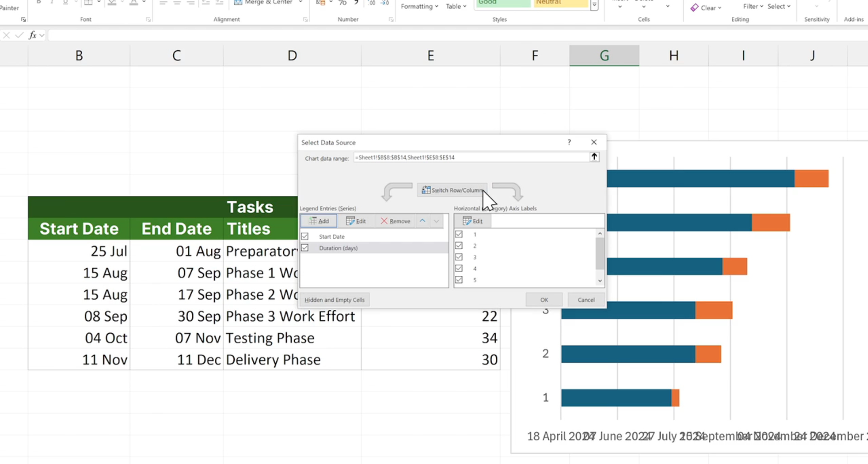This screenshot has height=464, width=868.
Task: Uncheck the Duration (days) series checkbox
Action: pos(305,248)
